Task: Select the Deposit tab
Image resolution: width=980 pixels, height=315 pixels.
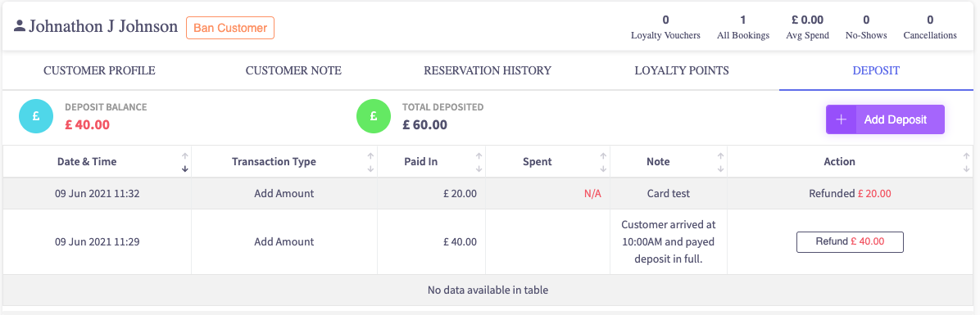Action: (876, 70)
